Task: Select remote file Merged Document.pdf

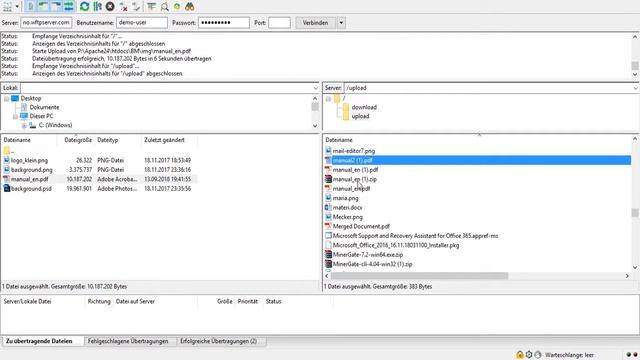Action: (361, 226)
